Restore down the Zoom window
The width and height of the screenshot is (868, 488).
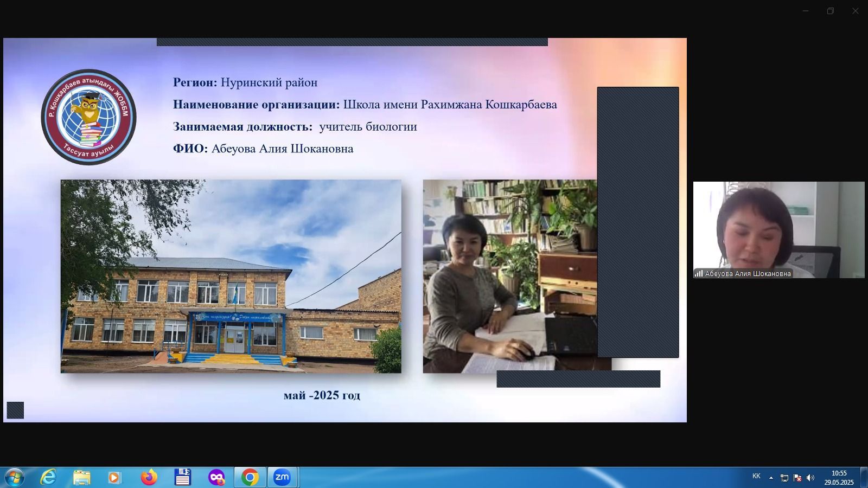[x=830, y=11]
